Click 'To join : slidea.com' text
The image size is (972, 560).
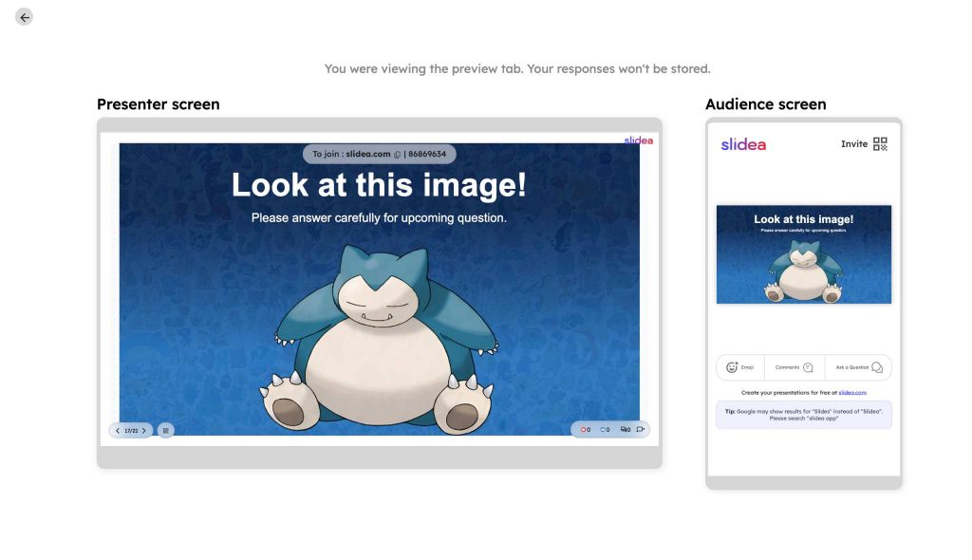[351, 154]
